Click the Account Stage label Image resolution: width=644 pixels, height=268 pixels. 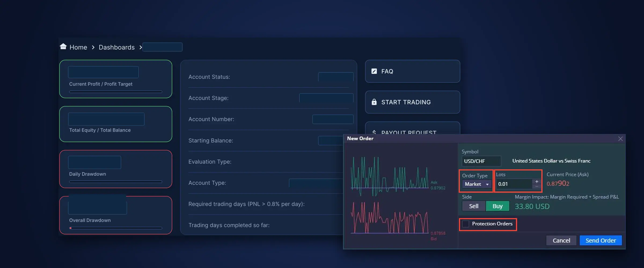point(208,98)
